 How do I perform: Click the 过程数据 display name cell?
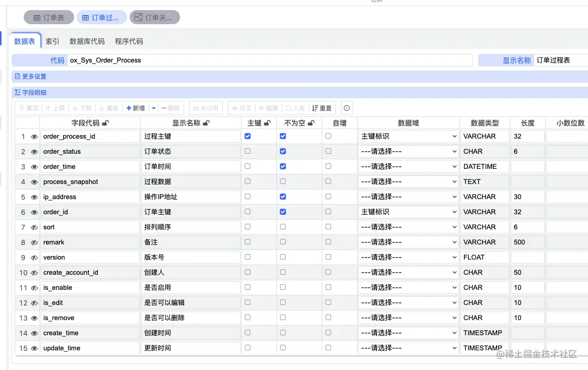pos(191,182)
